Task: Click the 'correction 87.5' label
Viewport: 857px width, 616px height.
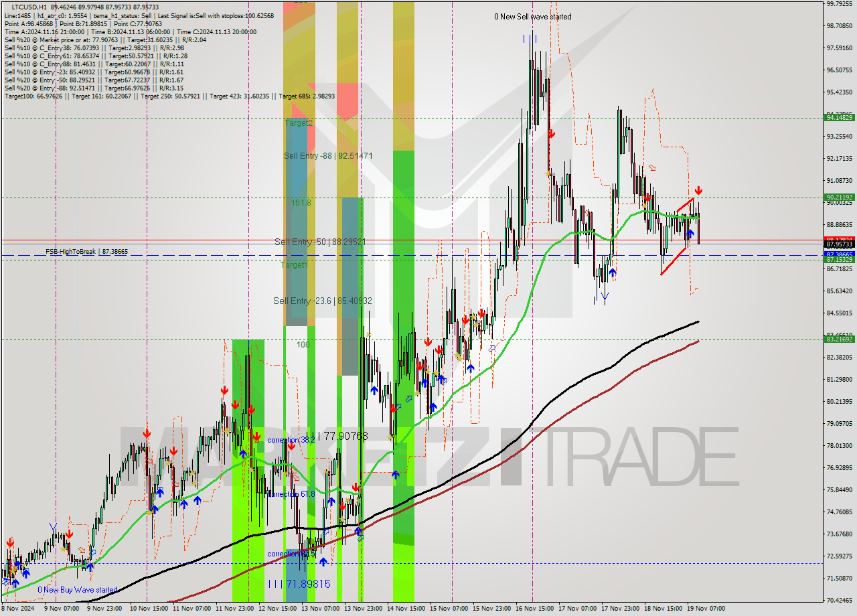Action: coord(291,554)
